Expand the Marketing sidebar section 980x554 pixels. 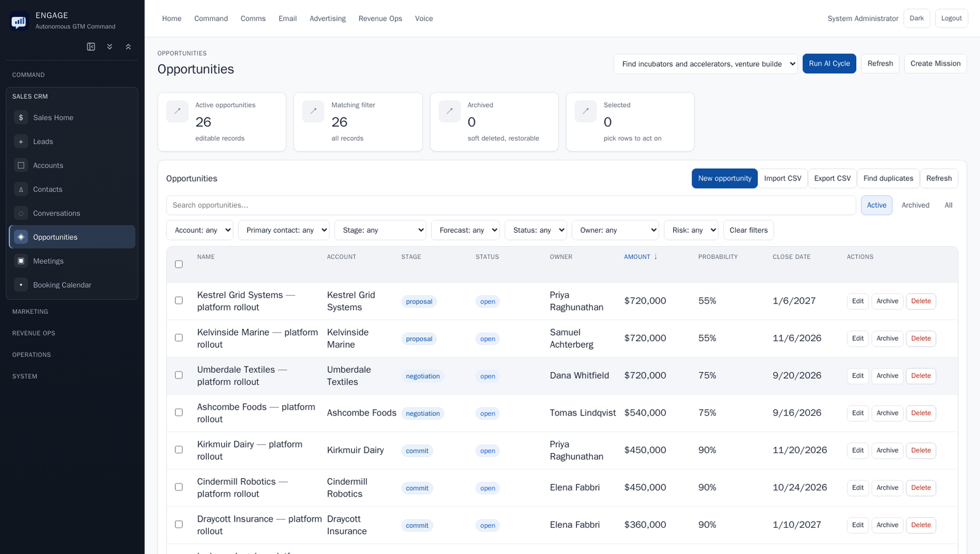30,312
